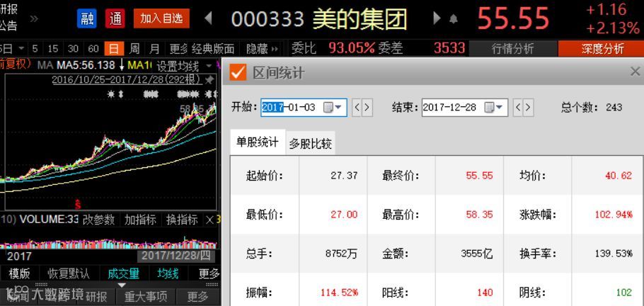The height and width of the screenshot is (306, 644).
Task: Select the 5-minute period button
Action: (x=35, y=49)
